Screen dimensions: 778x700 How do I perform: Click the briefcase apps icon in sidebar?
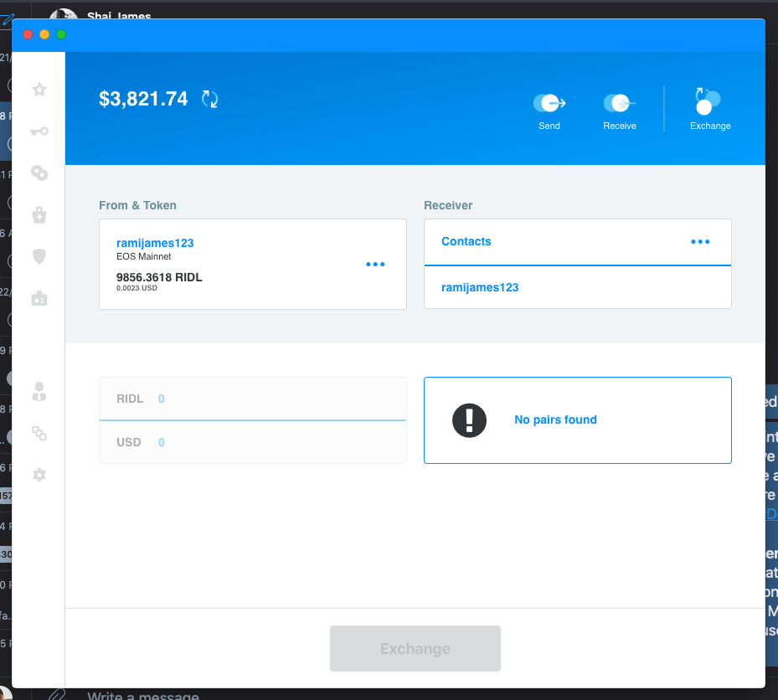click(39, 298)
